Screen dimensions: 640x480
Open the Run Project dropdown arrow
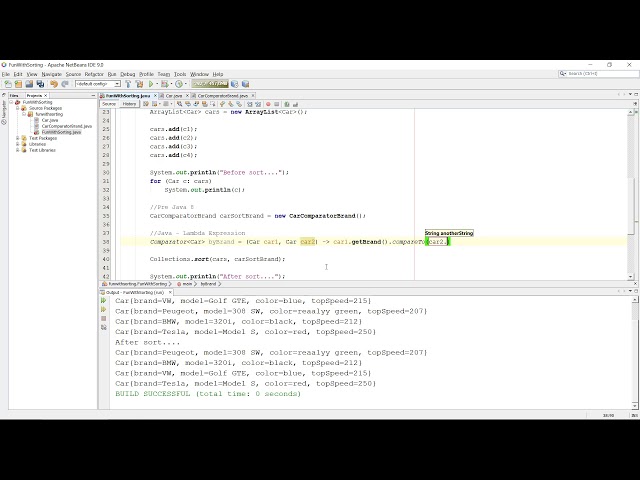pyautogui.click(x=157, y=84)
